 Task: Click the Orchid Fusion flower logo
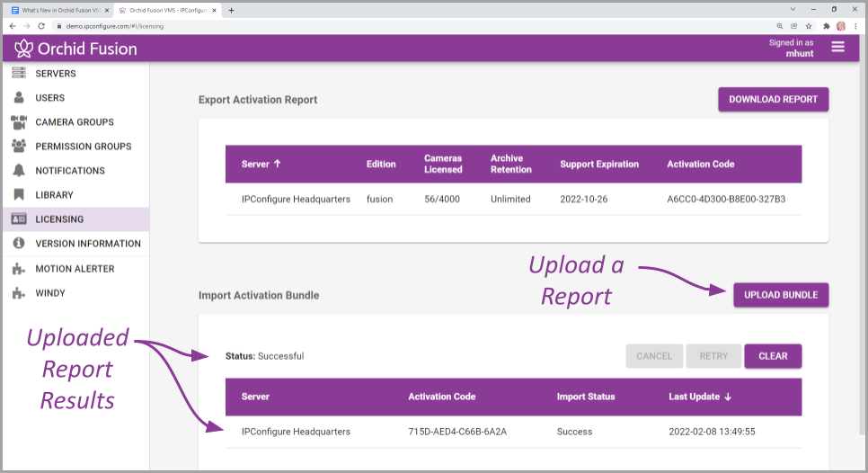[x=23, y=49]
